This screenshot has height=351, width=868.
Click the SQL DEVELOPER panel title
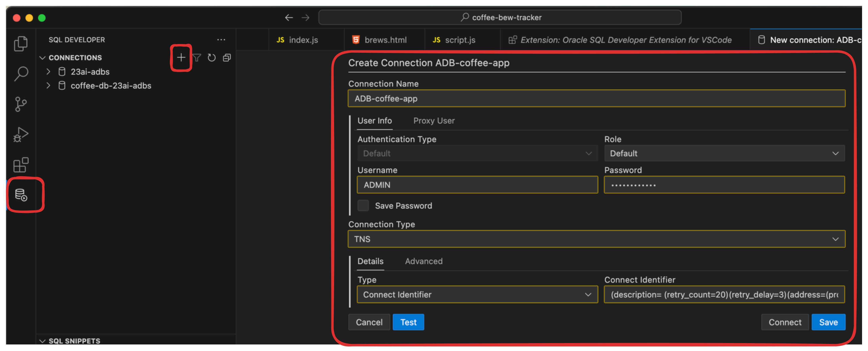pyautogui.click(x=76, y=40)
